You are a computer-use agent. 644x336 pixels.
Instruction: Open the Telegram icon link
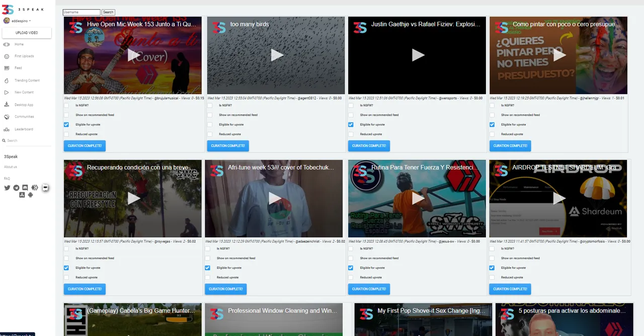tap(17, 188)
